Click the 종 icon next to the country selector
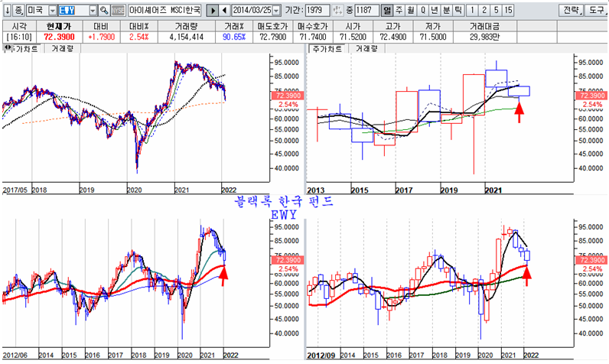609x364 pixels. [18, 11]
